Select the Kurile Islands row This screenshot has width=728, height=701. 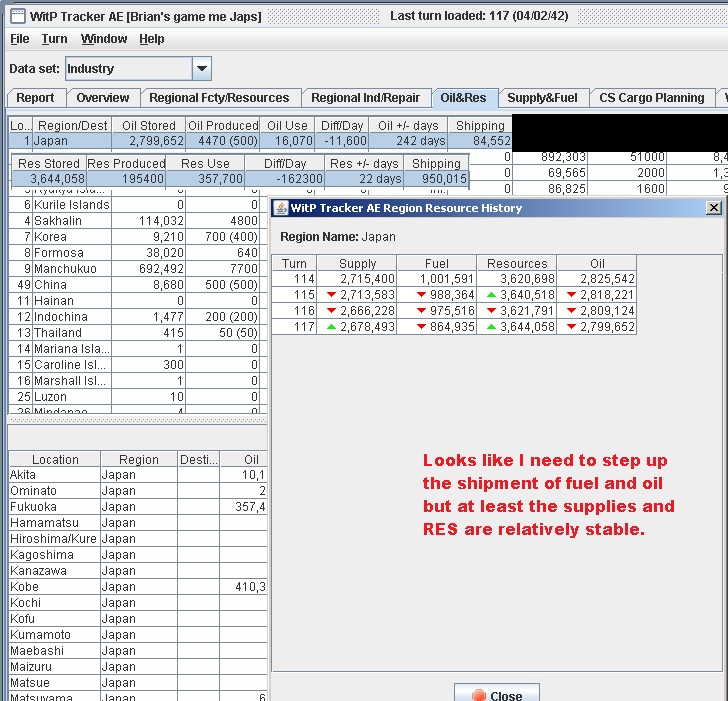click(138, 205)
